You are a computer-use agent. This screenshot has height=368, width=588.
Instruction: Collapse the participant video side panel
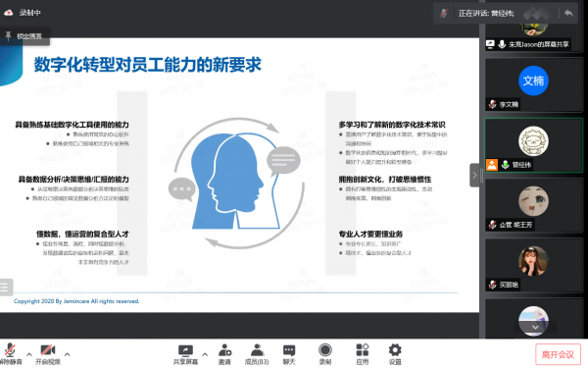474,175
